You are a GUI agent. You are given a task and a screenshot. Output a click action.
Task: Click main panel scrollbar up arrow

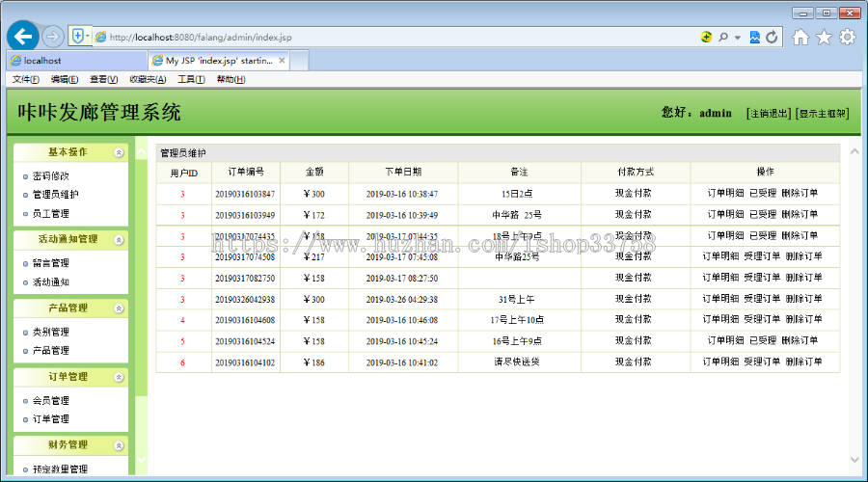(854, 151)
